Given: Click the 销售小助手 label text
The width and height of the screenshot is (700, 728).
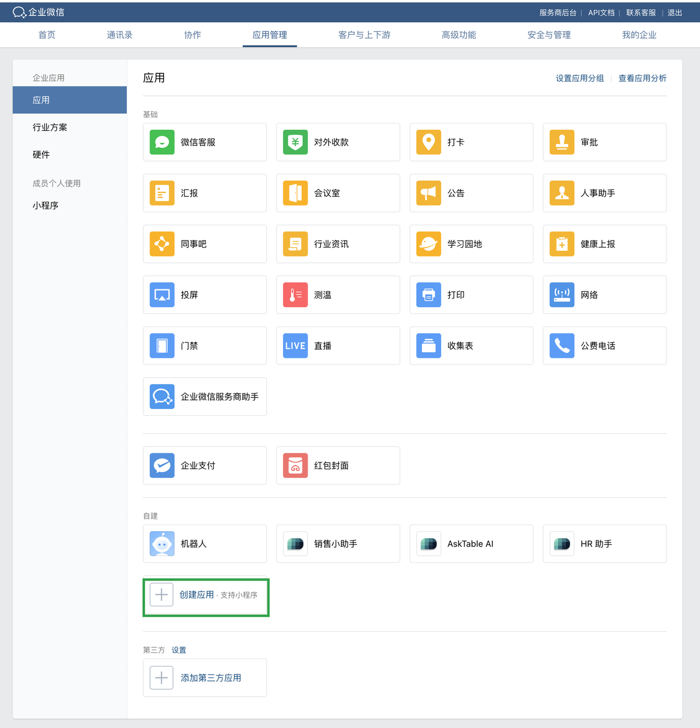Looking at the screenshot, I should tap(335, 544).
